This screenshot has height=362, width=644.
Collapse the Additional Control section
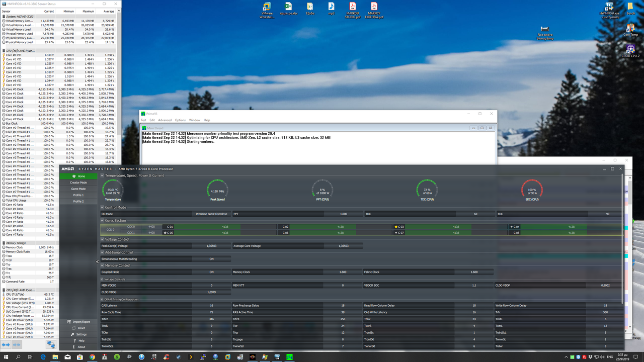point(103,252)
